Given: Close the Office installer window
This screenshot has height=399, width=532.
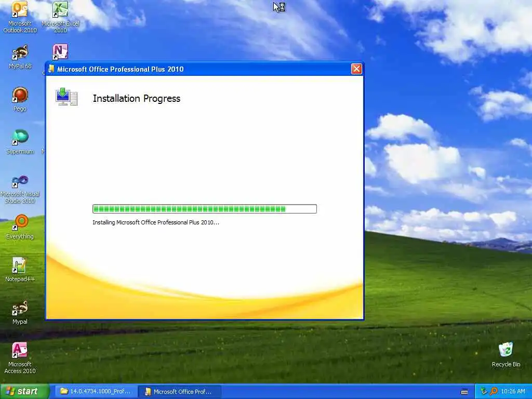Looking at the screenshot, I should tap(356, 69).
